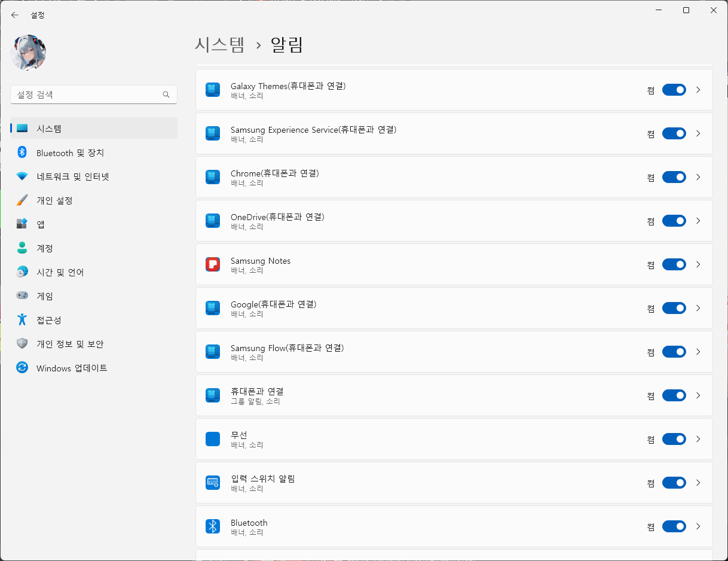Image resolution: width=728 pixels, height=561 pixels.
Task: Expand Samsung Notes row chevron
Action: pos(698,264)
